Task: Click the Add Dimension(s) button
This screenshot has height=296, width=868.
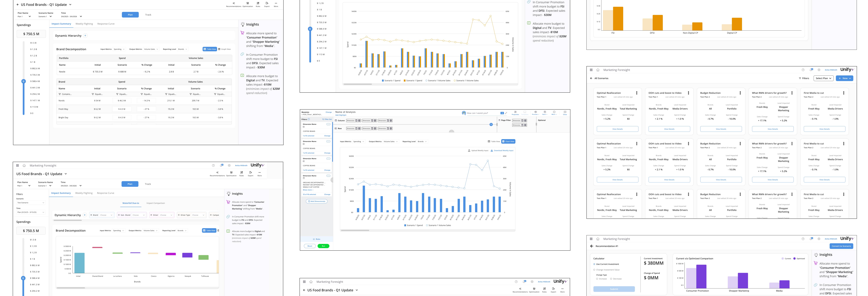Action: [x=317, y=201]
